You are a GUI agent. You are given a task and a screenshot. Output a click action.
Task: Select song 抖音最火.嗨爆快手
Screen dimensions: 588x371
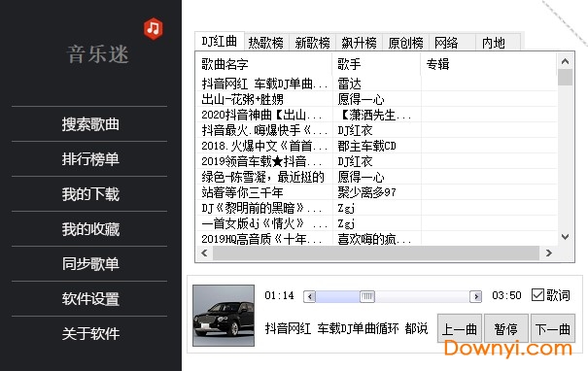(x=264, y=130)
